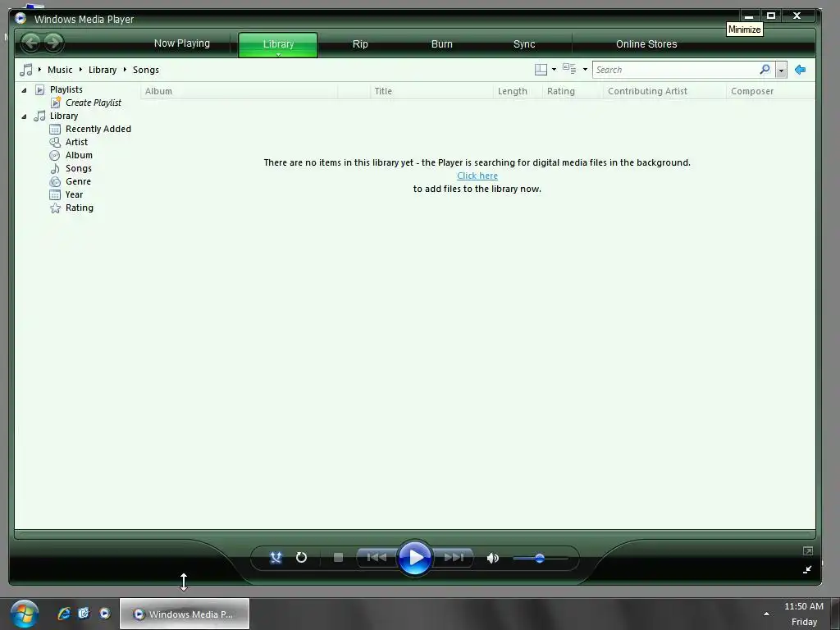Viewport: 840px width, 630px height.
Task: Click the Create Playlist label
Action: coord(94,103)
